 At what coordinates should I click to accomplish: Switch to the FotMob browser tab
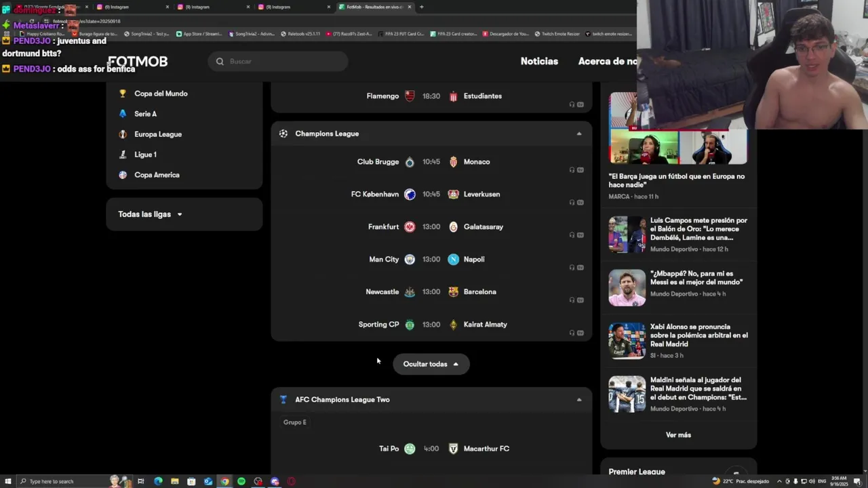[x=374, y=7]
